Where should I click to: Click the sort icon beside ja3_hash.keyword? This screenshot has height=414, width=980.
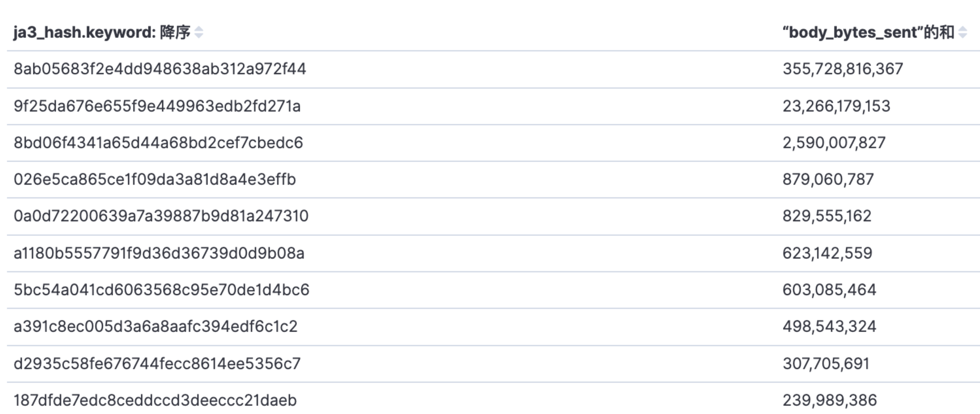199,32
